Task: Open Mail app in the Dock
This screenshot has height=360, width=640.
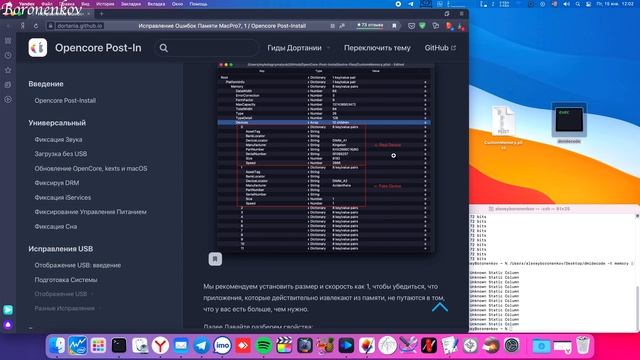Action: tap(181, 346)
